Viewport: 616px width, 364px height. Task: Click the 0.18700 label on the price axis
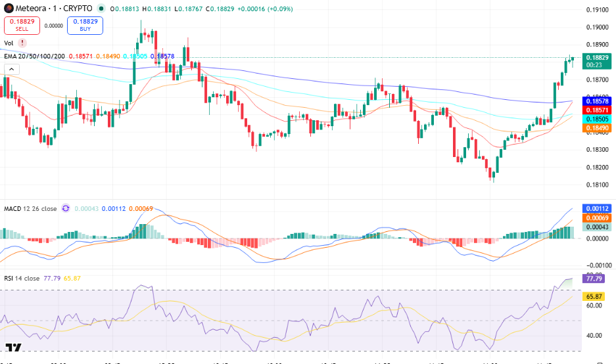597,80
